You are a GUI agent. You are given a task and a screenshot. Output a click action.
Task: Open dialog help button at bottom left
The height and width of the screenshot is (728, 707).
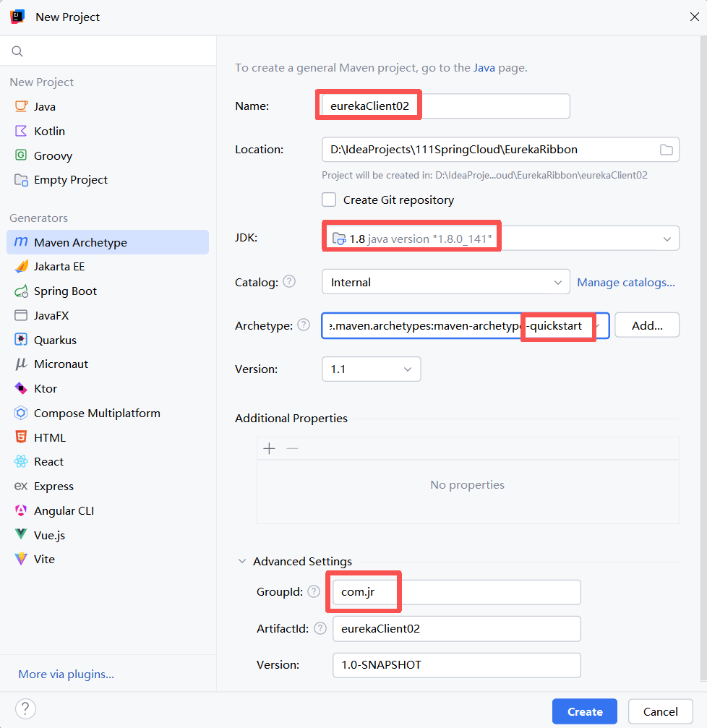coord(25,709)
